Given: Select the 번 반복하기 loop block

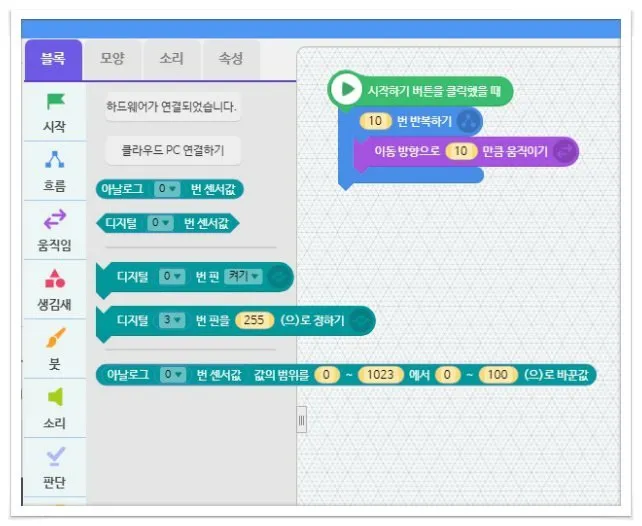Looking at the screenshot, I should coord(424,121).
